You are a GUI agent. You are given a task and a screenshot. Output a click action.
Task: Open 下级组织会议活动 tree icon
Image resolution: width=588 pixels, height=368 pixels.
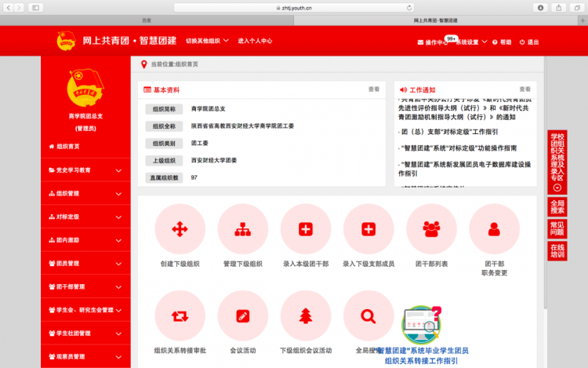(x=306, y=316)
